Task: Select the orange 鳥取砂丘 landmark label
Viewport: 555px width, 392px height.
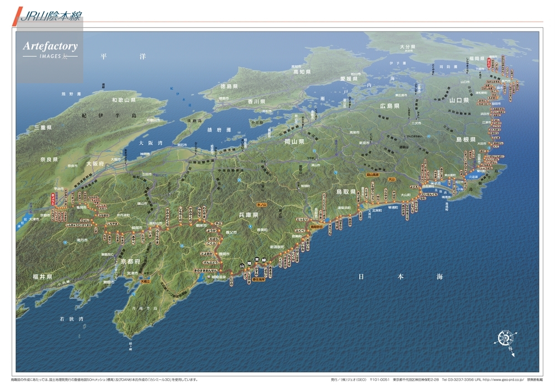Action: point(316,226)
